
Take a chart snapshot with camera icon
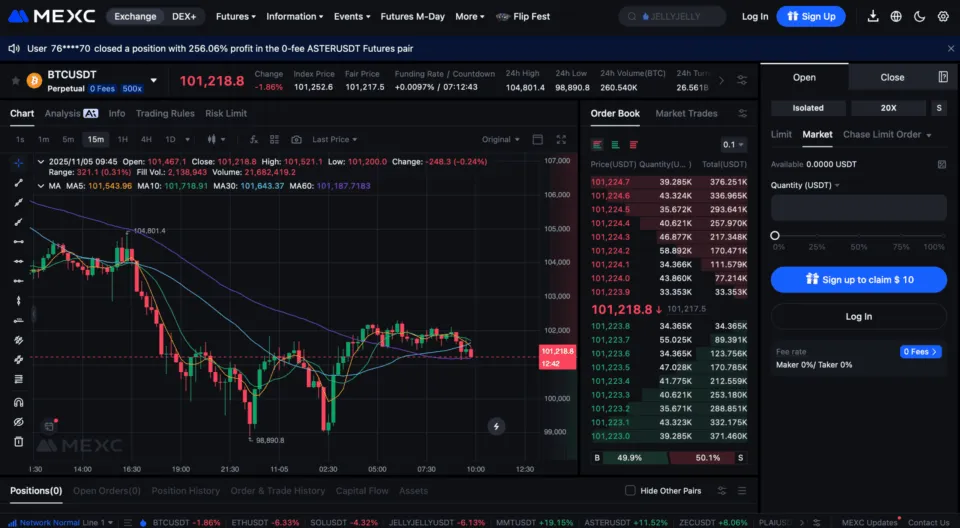click(x=296, y=140)
